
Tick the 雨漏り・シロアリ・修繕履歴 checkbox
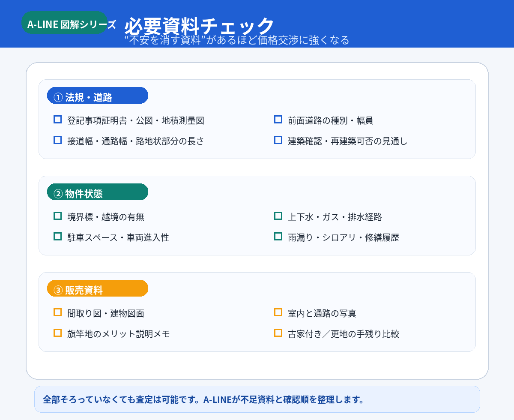point(278,237)
